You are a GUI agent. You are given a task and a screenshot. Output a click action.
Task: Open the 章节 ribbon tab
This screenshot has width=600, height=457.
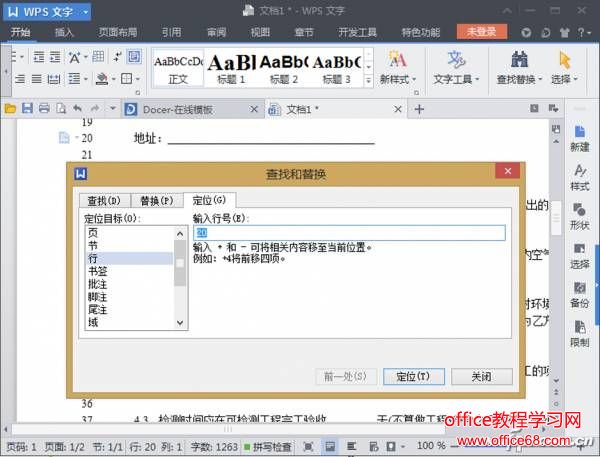pos(304,32)
